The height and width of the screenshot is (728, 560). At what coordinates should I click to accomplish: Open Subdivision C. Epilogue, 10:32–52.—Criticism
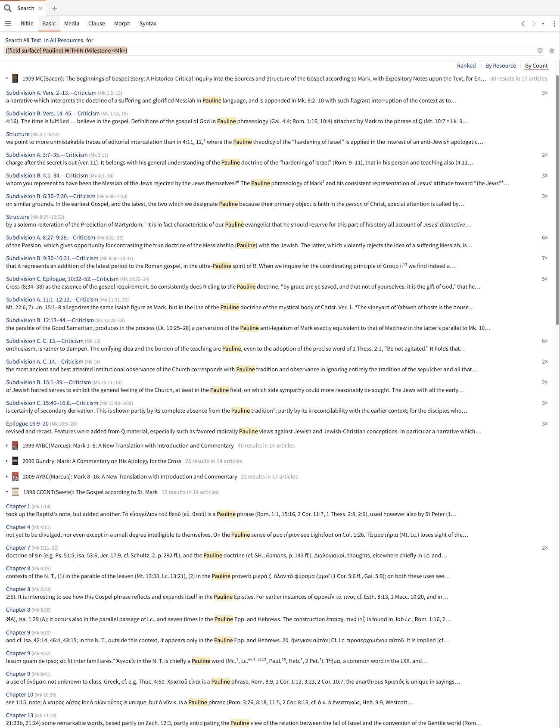[62, 279]
